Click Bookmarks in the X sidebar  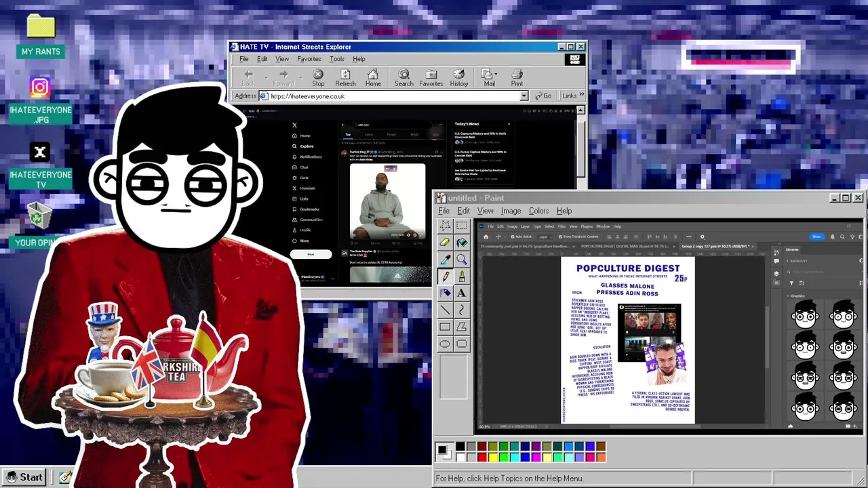coord(305,209)
